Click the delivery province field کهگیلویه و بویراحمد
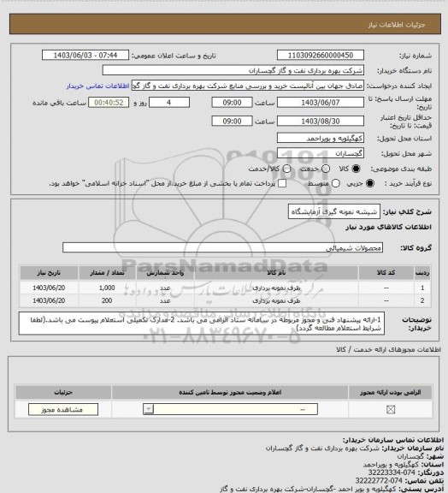Image resolution: width=448 pixels, height=493 pixels. click(321, 138)
